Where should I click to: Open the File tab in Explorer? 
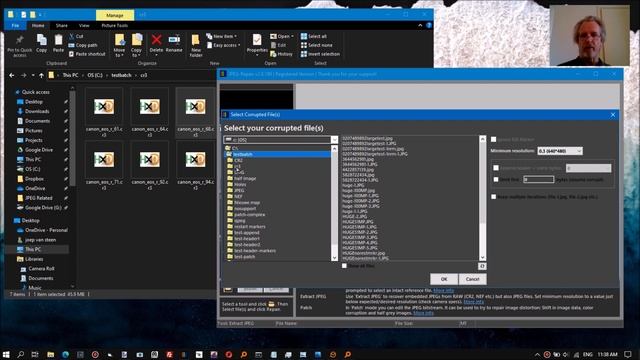point(16,25)
